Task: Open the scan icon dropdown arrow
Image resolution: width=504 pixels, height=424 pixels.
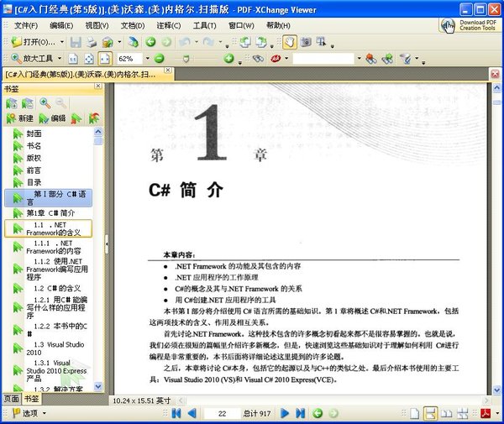Action: pyautogui.click(x=119, y=42)
